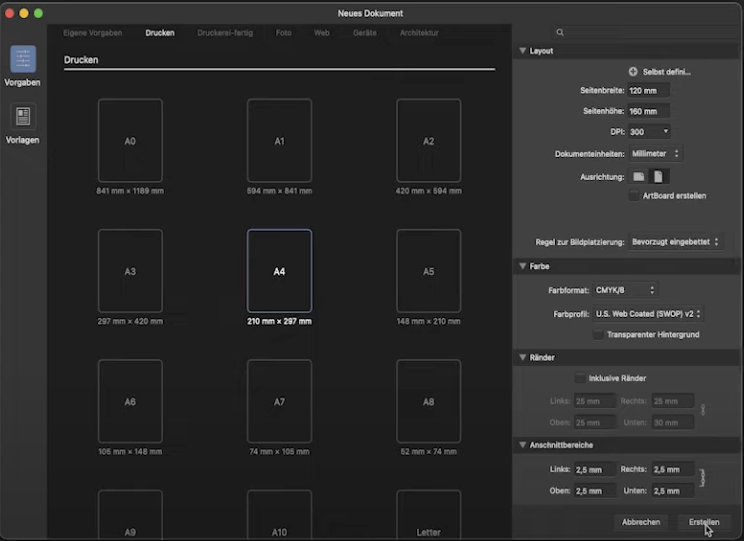The height and width of the screenshot is (541, 744).
Task: Switch to the Druckerei-fertig tab
Action: [225, 33]
